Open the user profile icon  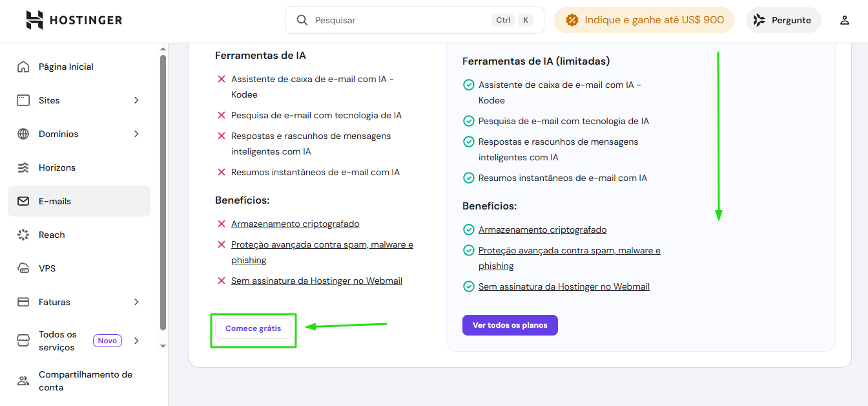pyautogui.click(x=844, y=20)
